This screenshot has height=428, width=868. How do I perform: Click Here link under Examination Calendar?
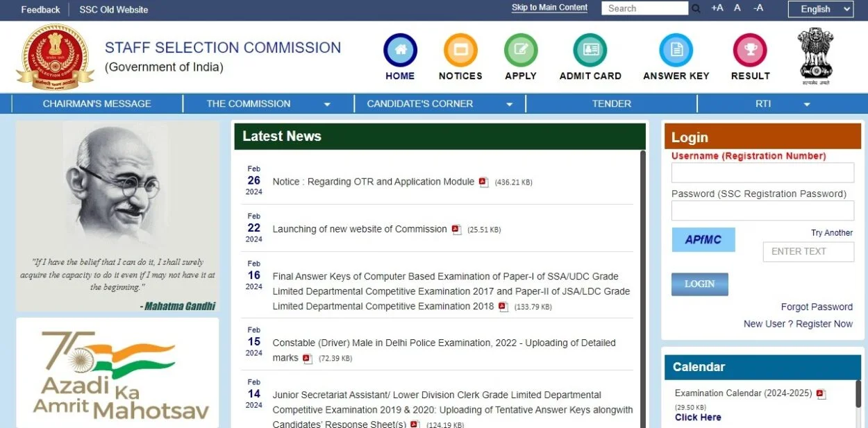pos(698,418)
